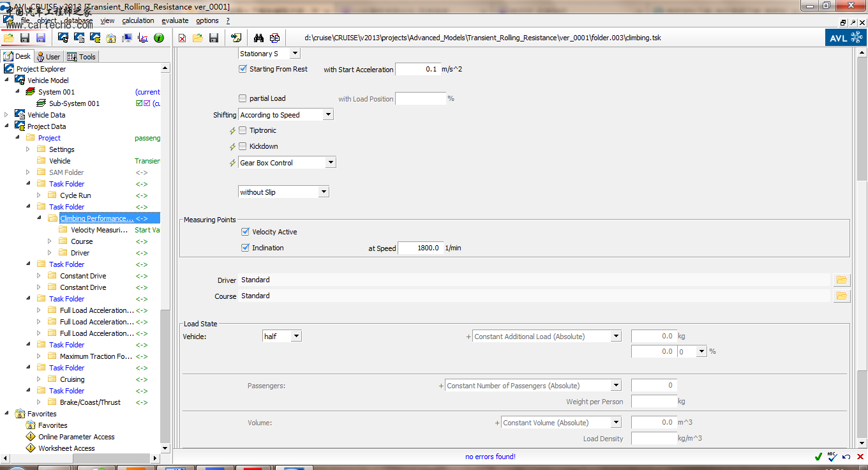The image size is (868, 470).
Task: Open the object menu
Action: click(x=47, y=20)
